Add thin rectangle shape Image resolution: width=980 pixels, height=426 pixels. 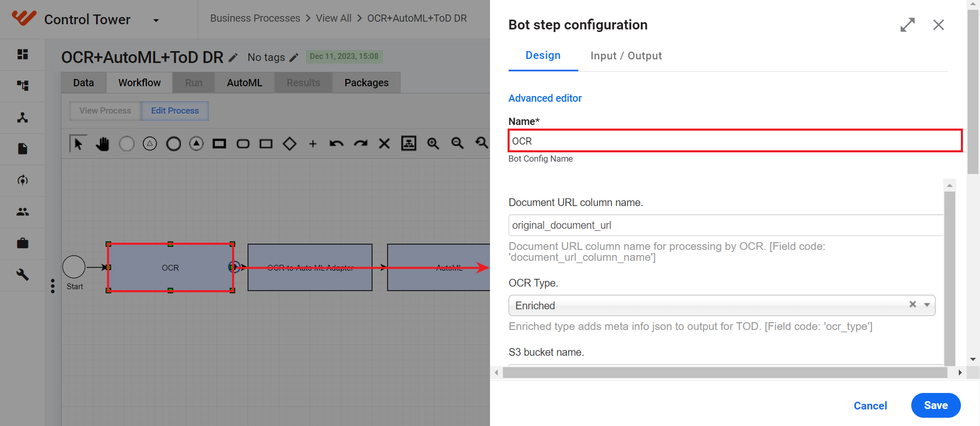pyautogui.click(x=266, y=144)
